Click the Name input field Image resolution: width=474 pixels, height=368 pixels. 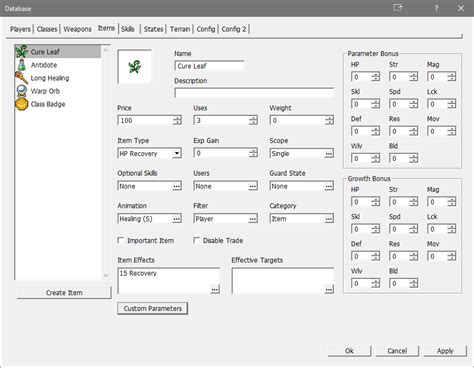[209, 66]
